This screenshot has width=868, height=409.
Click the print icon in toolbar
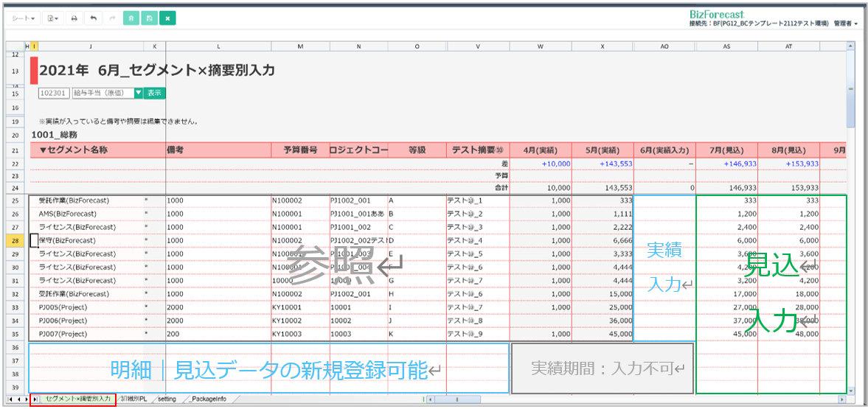pyautogui.click(x=74, y=18)
